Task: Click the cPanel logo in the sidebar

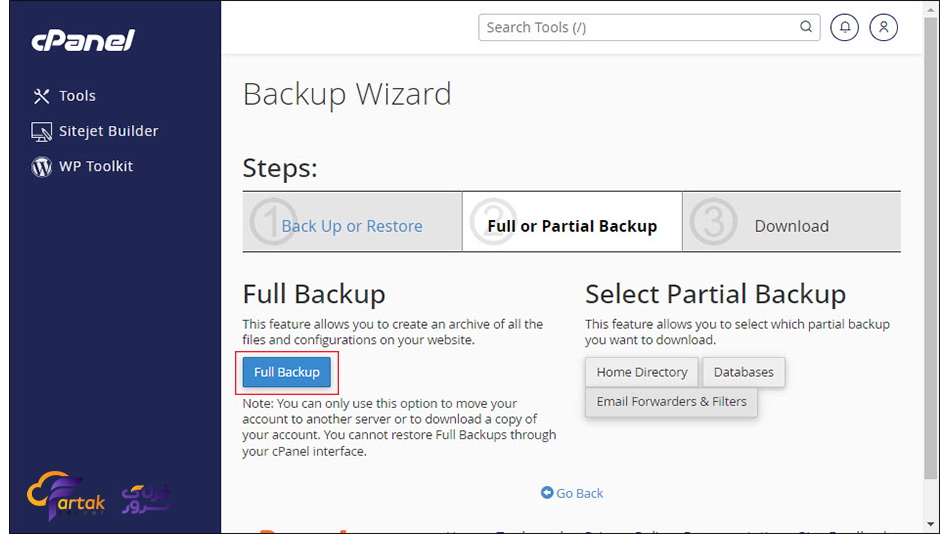Action: pyautogui.click(x=83, y=41)
